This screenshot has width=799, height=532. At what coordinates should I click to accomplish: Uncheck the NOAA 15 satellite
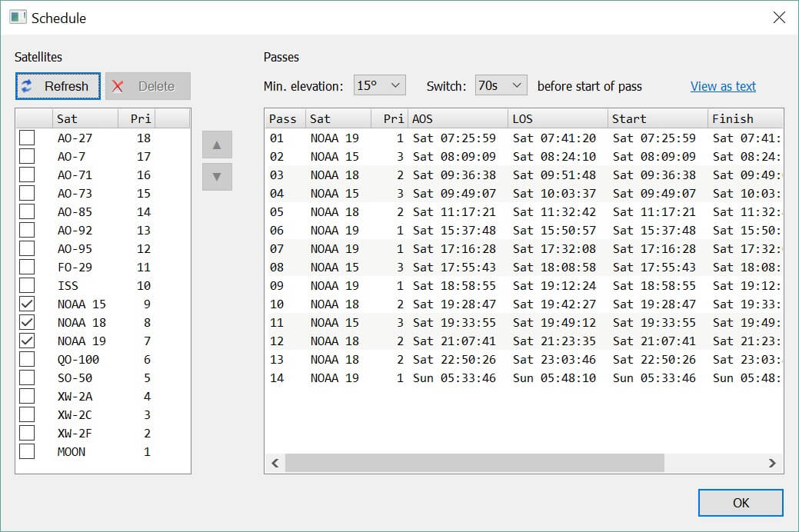(28, 304)
